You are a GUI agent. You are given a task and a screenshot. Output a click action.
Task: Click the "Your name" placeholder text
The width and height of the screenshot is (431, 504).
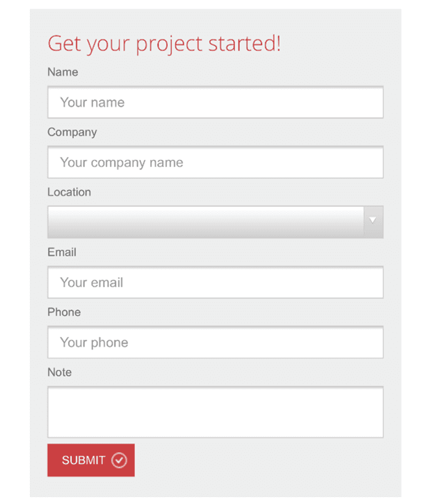[93, 102]
